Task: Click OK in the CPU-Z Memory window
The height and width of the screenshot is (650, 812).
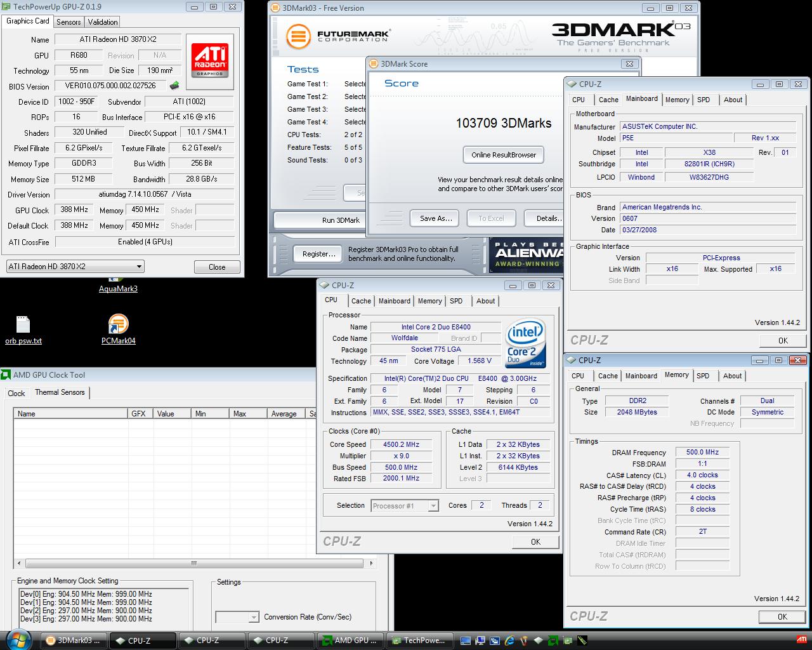Action: 782,616
